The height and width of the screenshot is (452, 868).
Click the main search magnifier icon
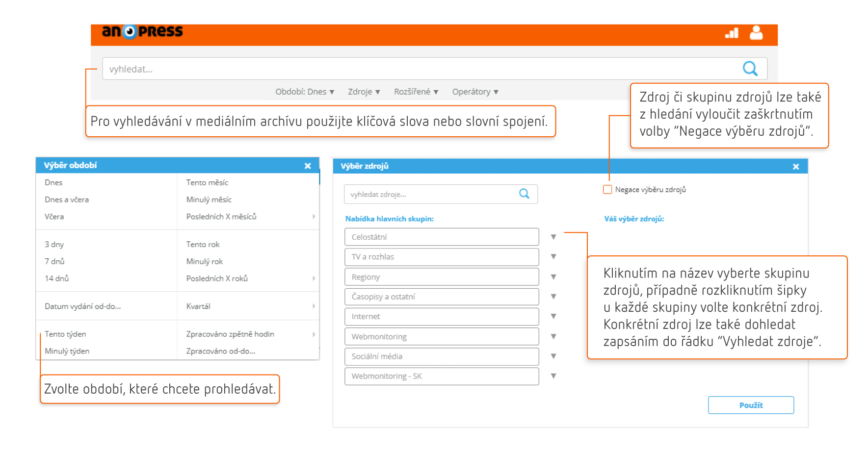[x=750, y=69]
